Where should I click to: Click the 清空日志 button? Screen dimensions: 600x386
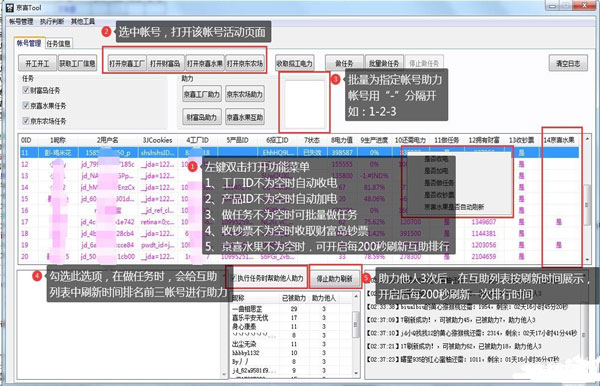pyautogui.click(x=568, y=63)
